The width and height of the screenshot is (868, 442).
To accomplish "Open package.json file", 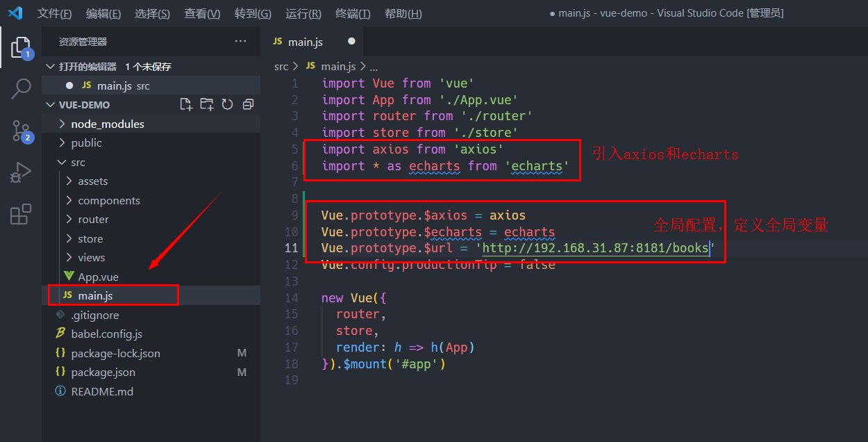I will pos(151,372).
